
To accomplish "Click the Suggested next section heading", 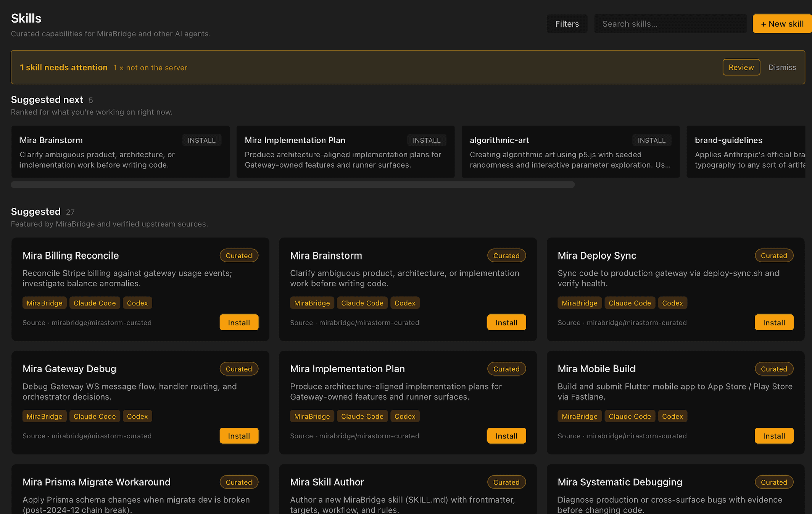I will point(47,100).
